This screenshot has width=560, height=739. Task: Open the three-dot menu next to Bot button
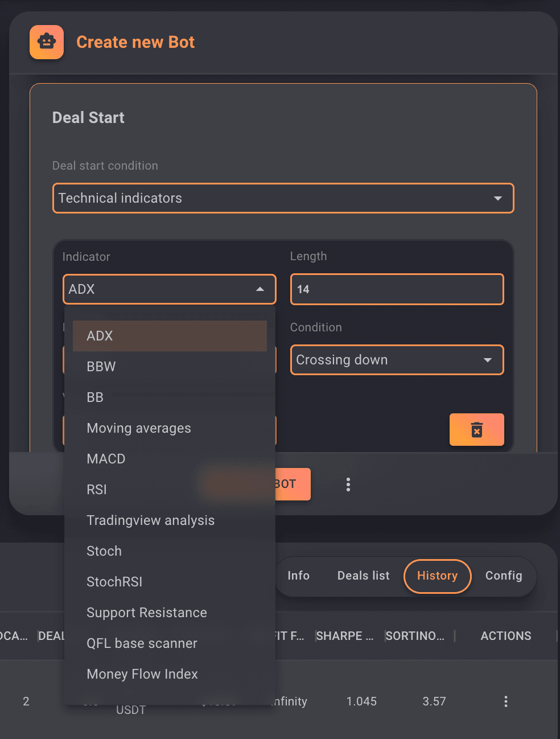pos(348,485)
